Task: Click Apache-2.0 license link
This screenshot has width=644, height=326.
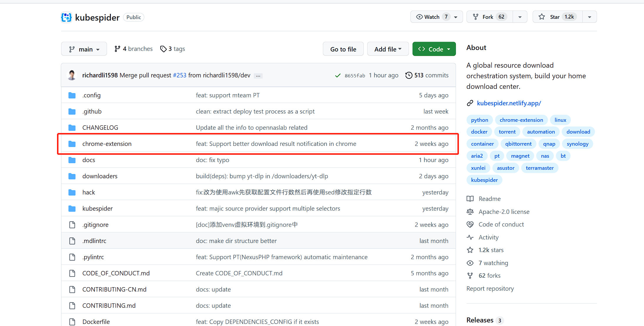Action: [x=504, y=212]
